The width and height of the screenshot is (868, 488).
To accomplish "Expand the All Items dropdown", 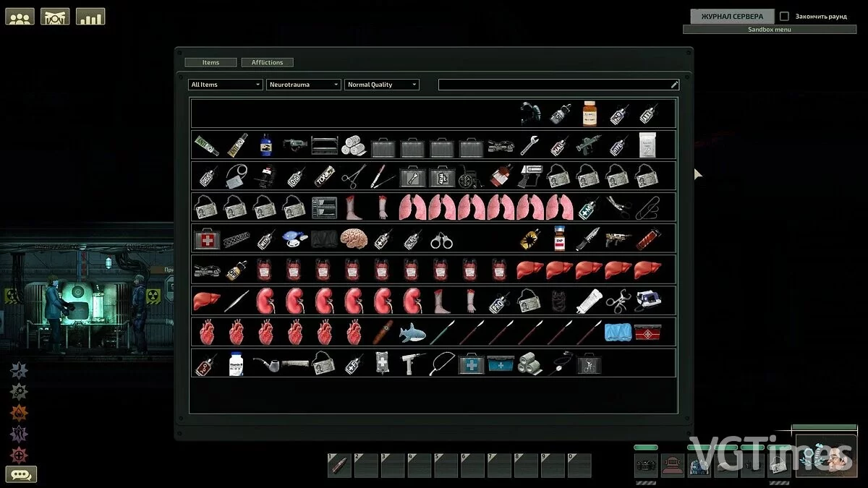I will pos(225,85).
